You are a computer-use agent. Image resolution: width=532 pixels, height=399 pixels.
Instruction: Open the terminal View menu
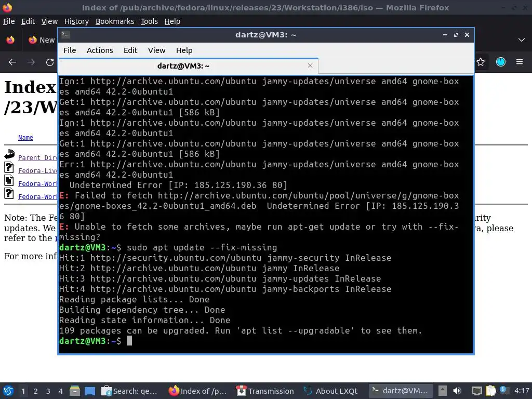pyautogui.click(x=156, y=50)
